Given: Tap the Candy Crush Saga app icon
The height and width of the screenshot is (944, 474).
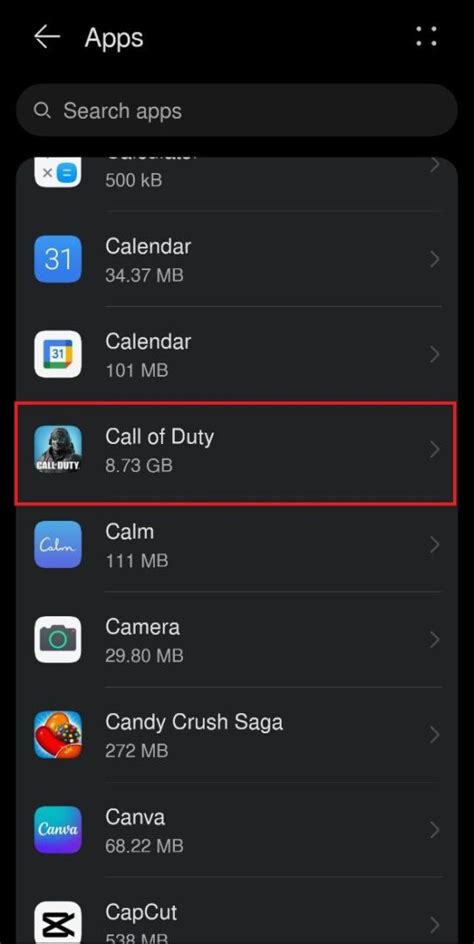Looking at the screenshot, I should pos(58,735).
